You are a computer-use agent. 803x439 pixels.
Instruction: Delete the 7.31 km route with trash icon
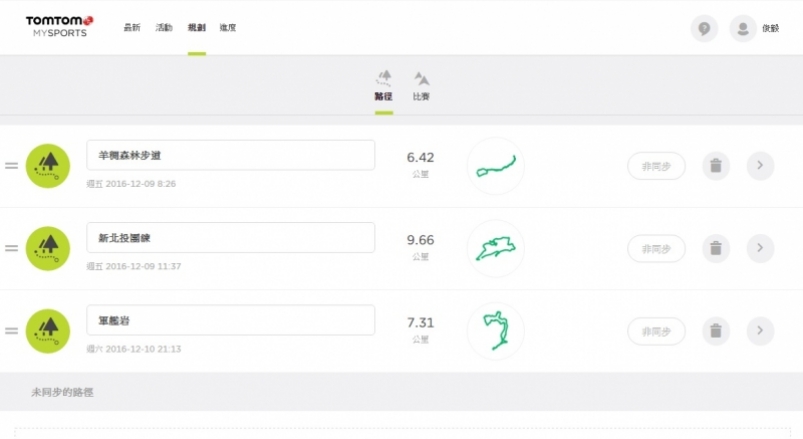click(715, 331)
